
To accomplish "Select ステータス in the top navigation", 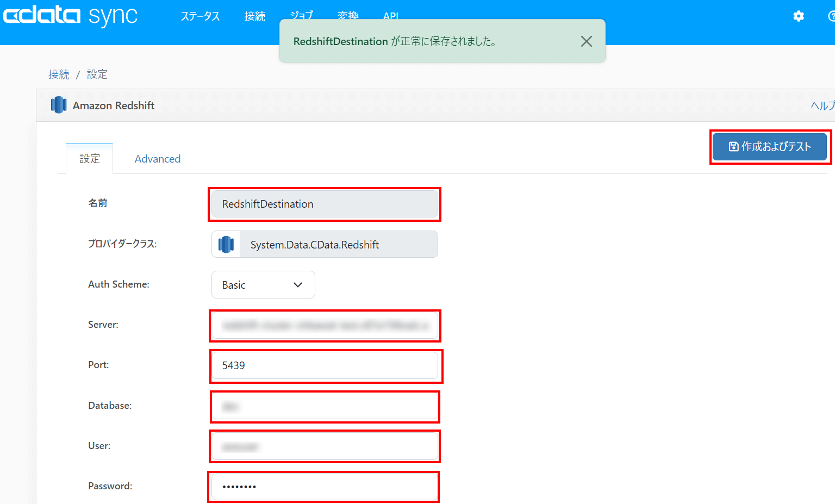I will click(x=200, y=17).
